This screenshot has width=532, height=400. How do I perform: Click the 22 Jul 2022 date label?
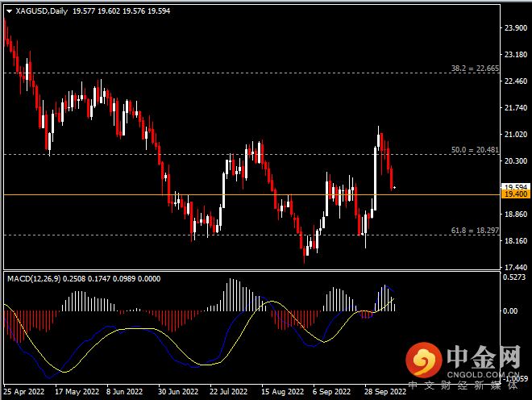(x=229, y=391)
